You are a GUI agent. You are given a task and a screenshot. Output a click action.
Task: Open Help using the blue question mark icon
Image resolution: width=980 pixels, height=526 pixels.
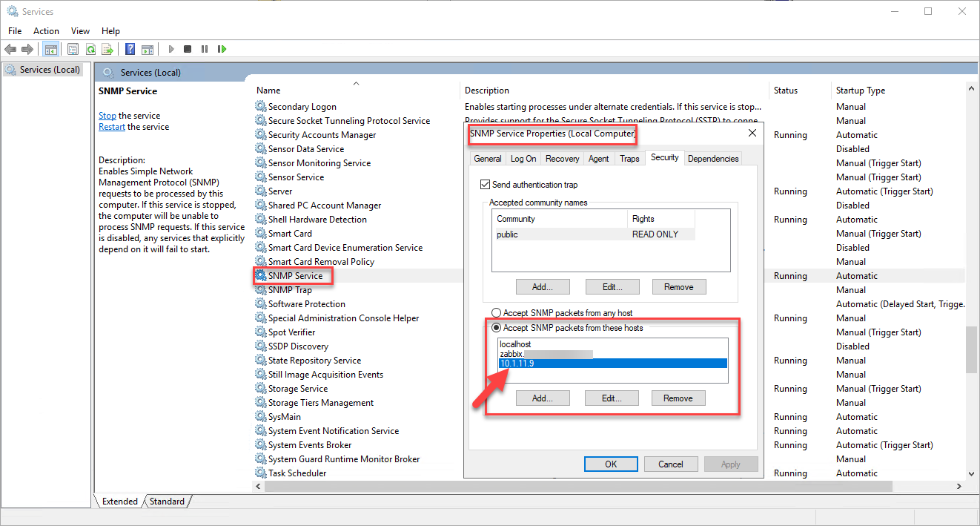[130, 48]
